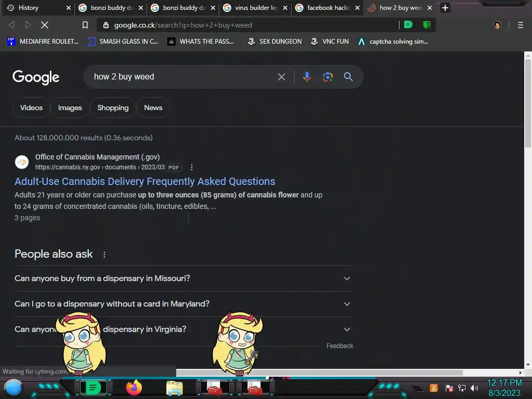This screenshot has height=399, width=532.
Task: Open the browser profile avatar
Action: point(497,25)
